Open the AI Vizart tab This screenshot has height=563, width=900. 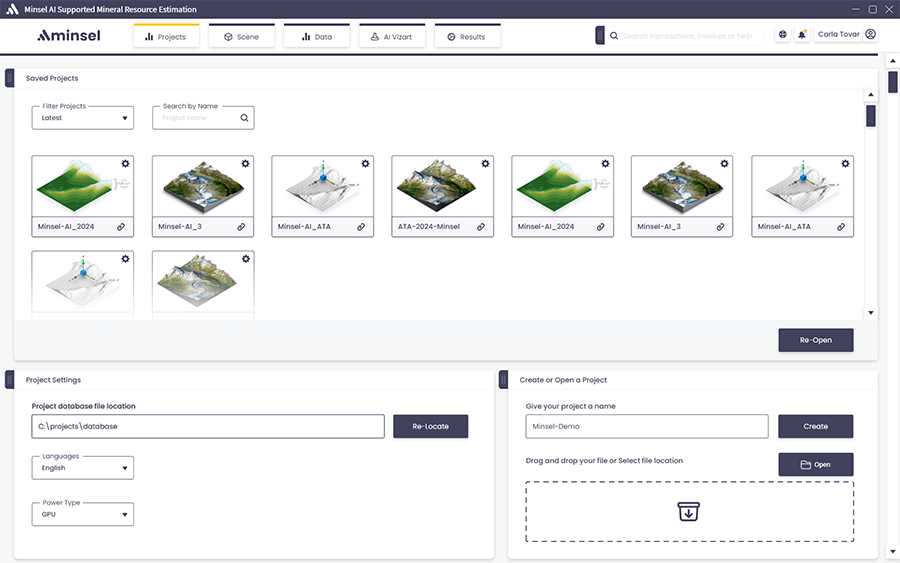tap(392, 37)
